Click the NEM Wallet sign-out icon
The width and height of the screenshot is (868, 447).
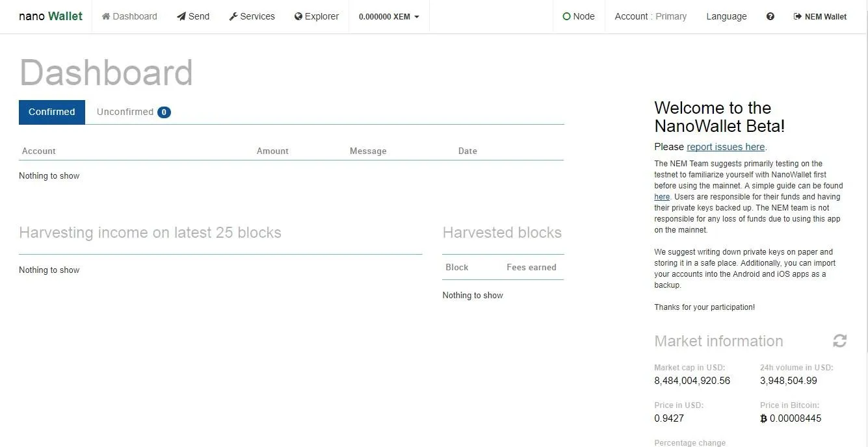point(797,16)
